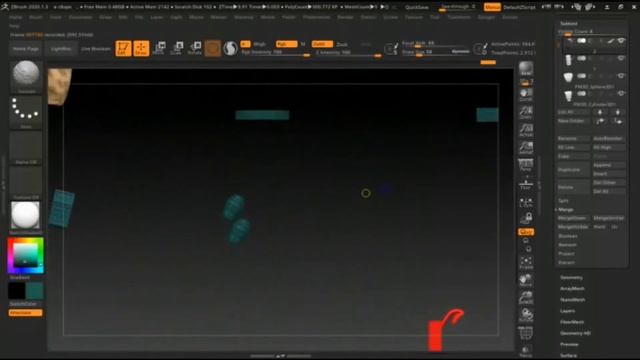
Task: Pick a color in the color picker square
Action: coord(25,256)
